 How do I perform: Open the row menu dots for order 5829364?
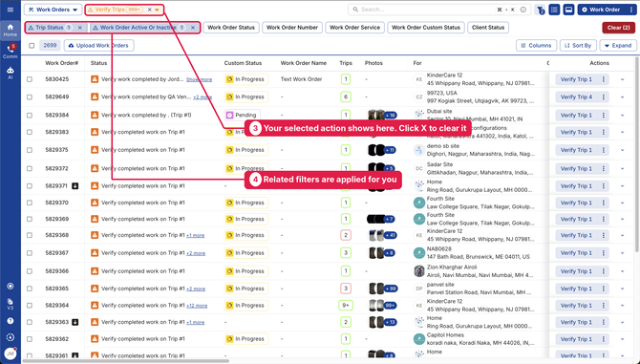[x=604, y=305]
